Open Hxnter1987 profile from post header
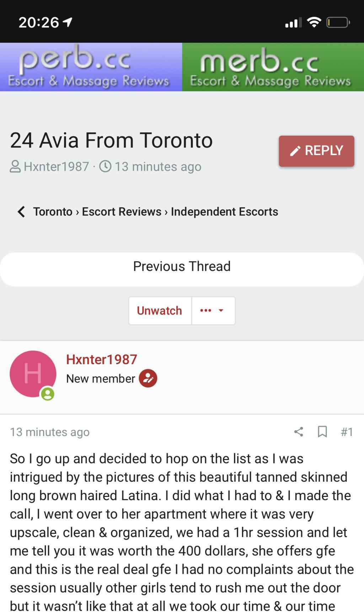364x615 pixels. point(101,360)
